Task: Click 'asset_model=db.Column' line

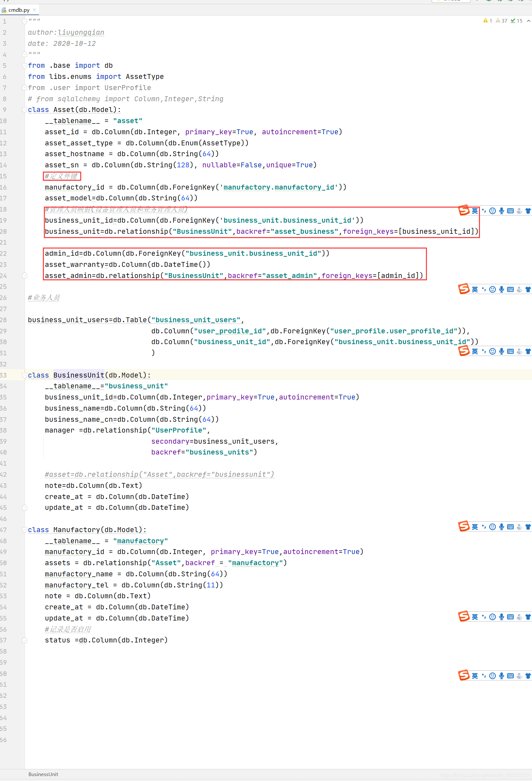Action: point(121,198)
